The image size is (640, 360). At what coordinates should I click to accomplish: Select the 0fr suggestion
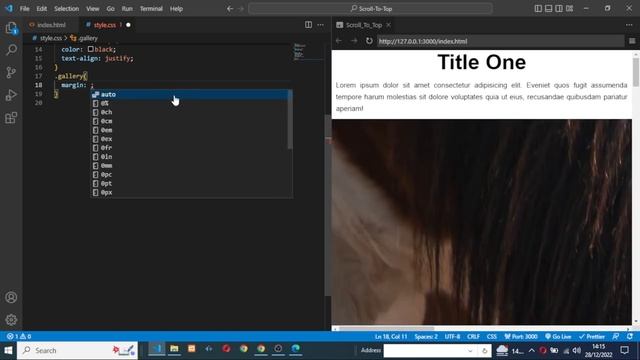189,148
